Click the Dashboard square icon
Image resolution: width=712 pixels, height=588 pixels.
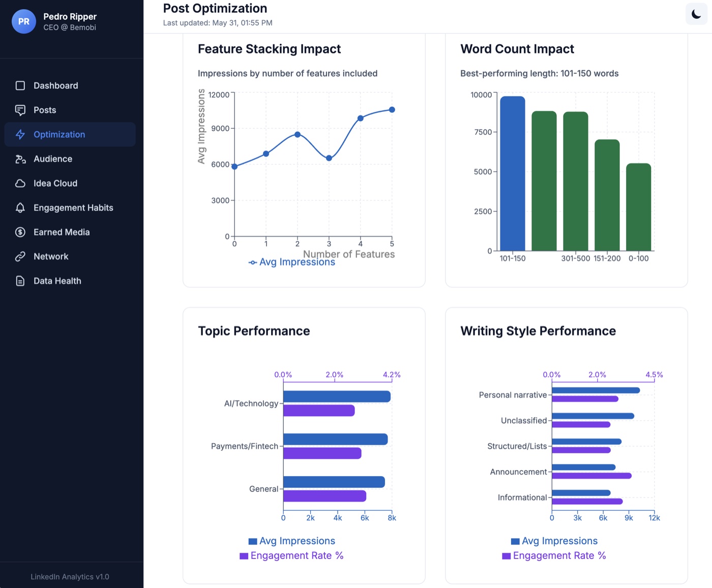pyautogui.click(x=20, y=85)
